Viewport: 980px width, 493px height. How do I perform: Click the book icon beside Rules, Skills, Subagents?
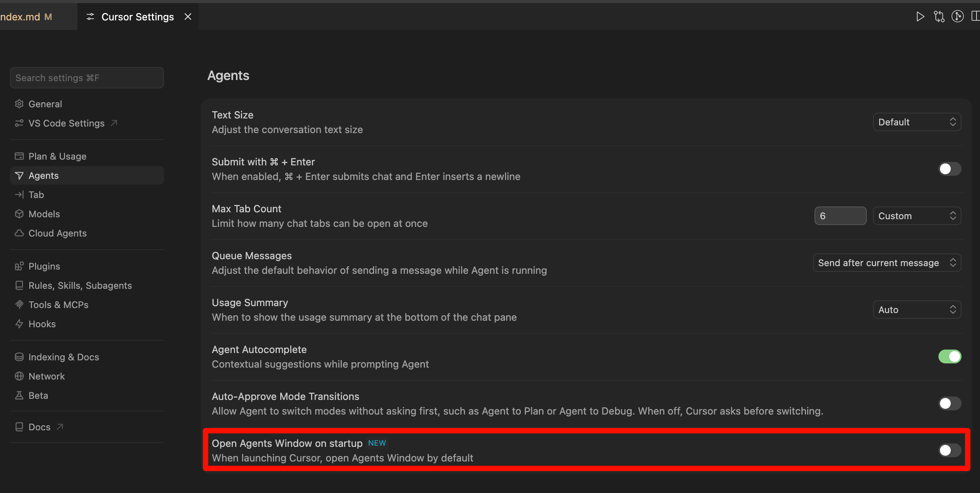click(19, 285)
